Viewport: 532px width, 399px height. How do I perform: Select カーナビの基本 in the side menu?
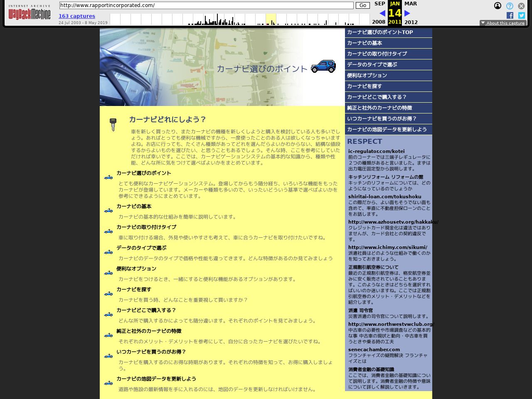(365, 43)
